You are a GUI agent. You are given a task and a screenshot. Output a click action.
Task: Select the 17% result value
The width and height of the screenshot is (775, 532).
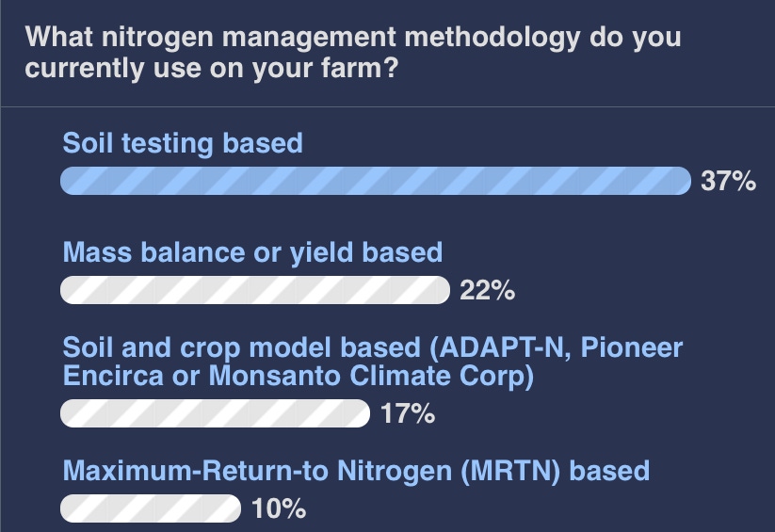[x=408, y=413]
